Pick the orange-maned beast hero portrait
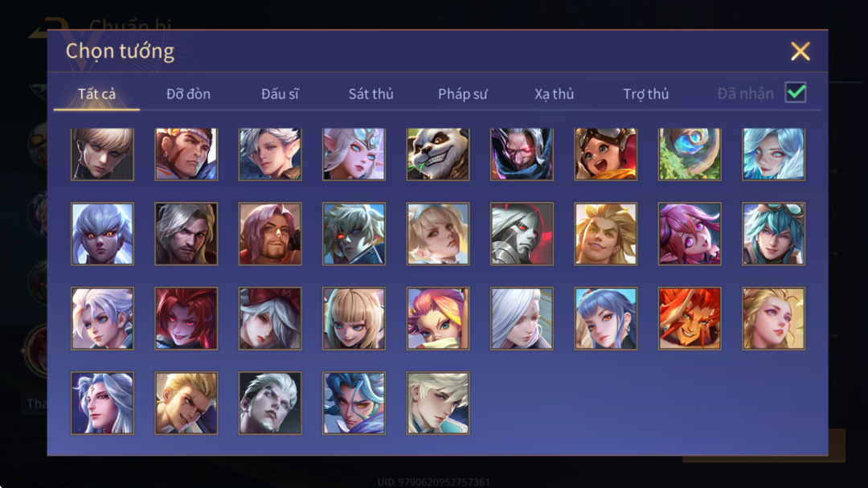 [690, 318]
